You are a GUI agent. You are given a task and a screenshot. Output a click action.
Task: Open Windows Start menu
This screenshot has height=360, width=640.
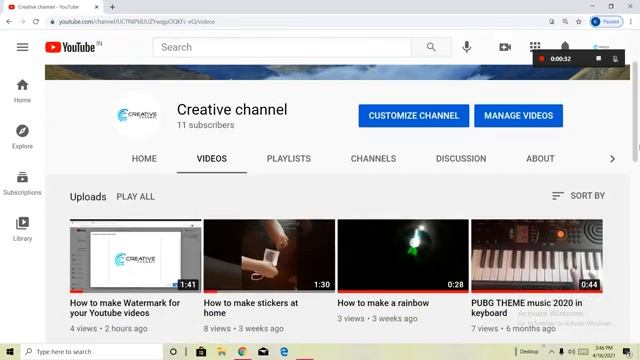coord(10,351)
